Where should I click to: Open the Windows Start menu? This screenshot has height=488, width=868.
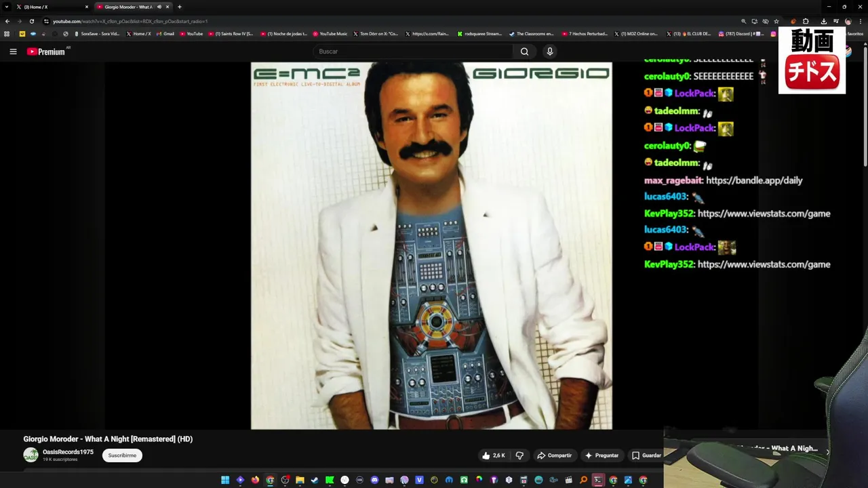click(225, 480)
